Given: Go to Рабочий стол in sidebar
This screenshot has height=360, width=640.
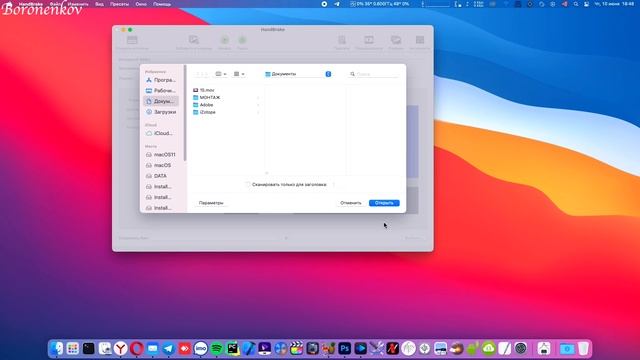Looking at the screenshot, I should pos(161,91).
